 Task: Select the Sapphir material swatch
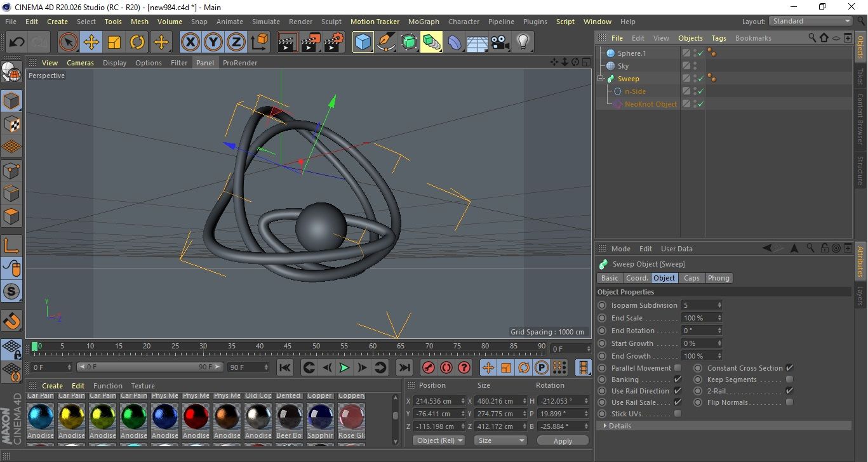pyautogui.click(x=320, y=416)
